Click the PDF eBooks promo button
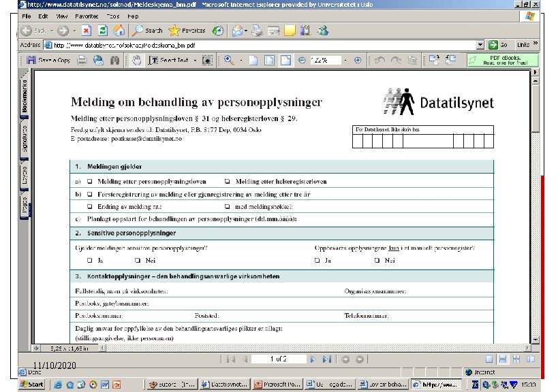This screenshot has width=558, height=392. point(503,61)
